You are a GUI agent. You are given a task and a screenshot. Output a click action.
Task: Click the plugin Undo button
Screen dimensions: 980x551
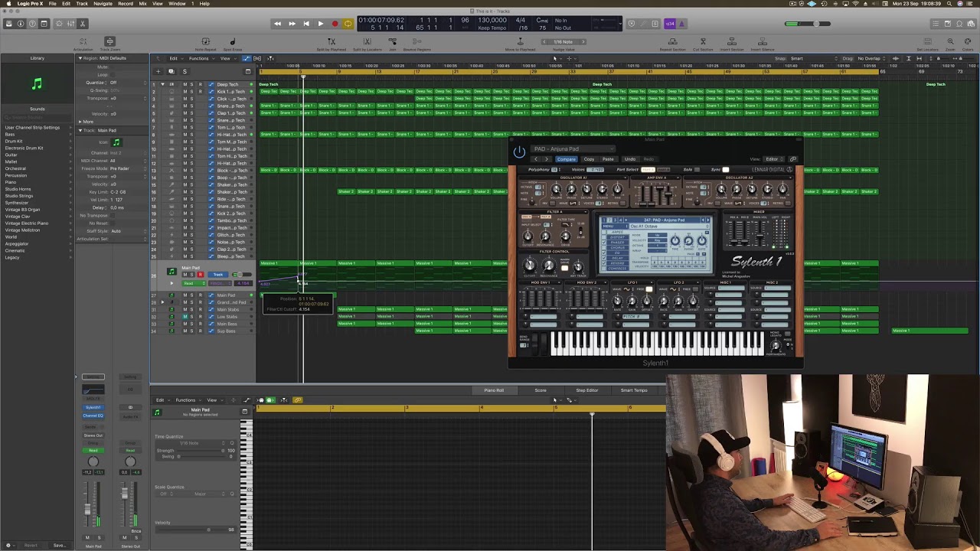[x=630, y=159]
